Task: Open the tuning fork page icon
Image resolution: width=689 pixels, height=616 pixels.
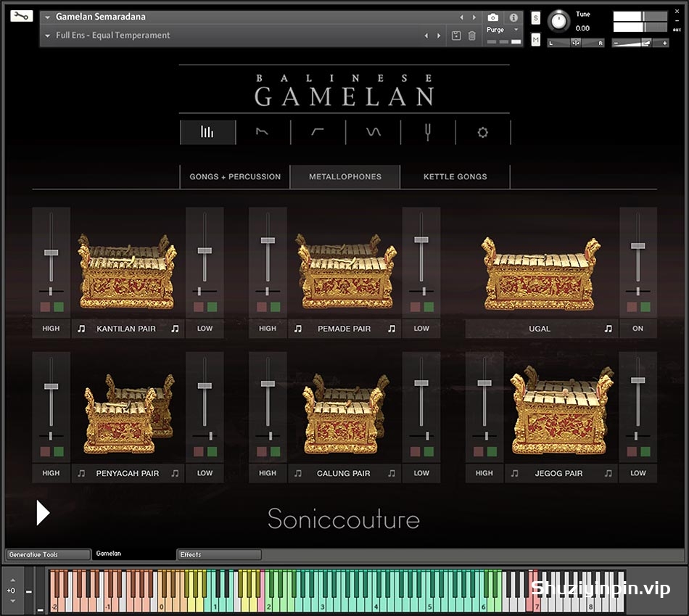Action: click(x=428, y=132)
